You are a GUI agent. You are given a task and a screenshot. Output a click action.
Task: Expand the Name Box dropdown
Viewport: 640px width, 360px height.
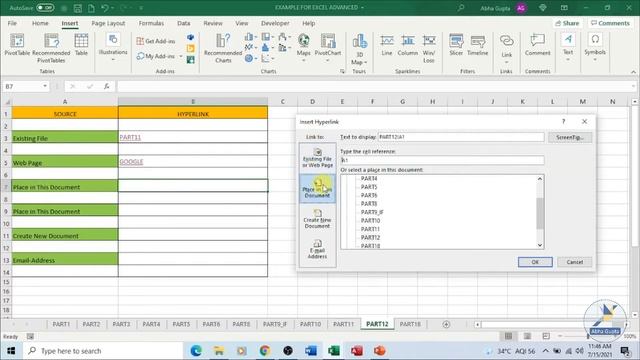click(x=44, y=86)
